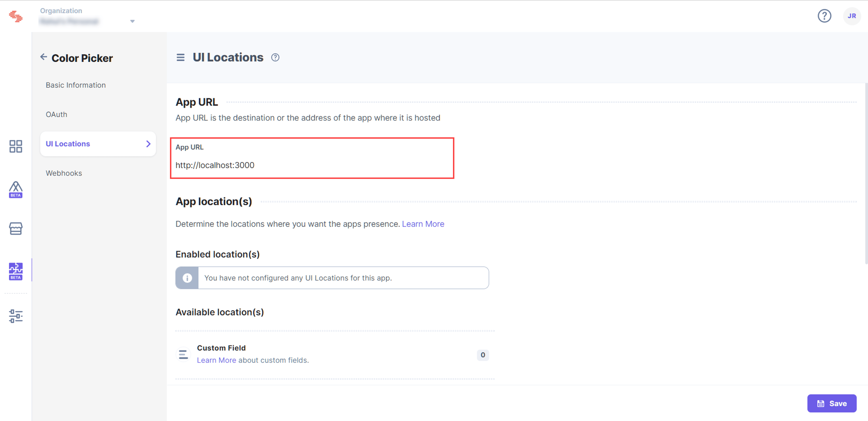Open the settings sliders icon in sidebar
Image resolution: width=868 pixels, height=421 pixels.
(16, 316)
